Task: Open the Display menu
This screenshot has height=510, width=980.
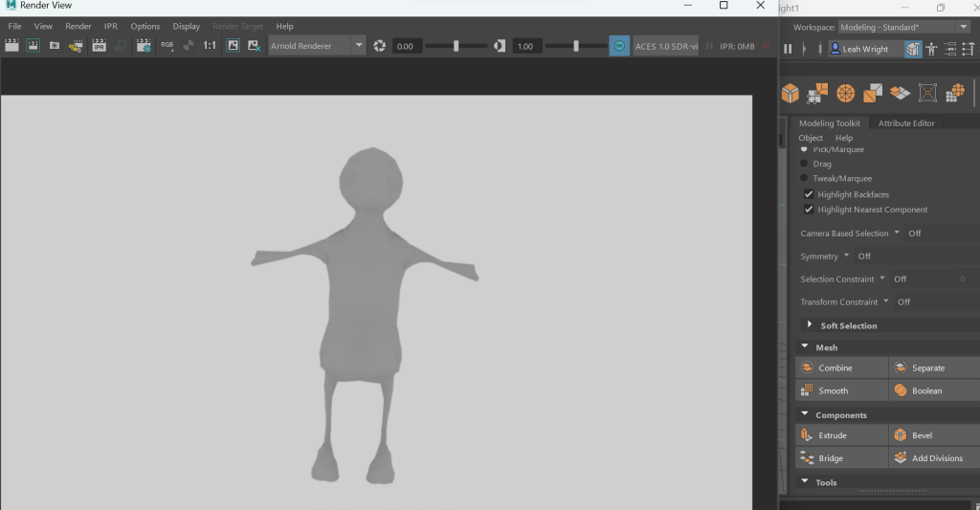Action: [x=187, y=26]
